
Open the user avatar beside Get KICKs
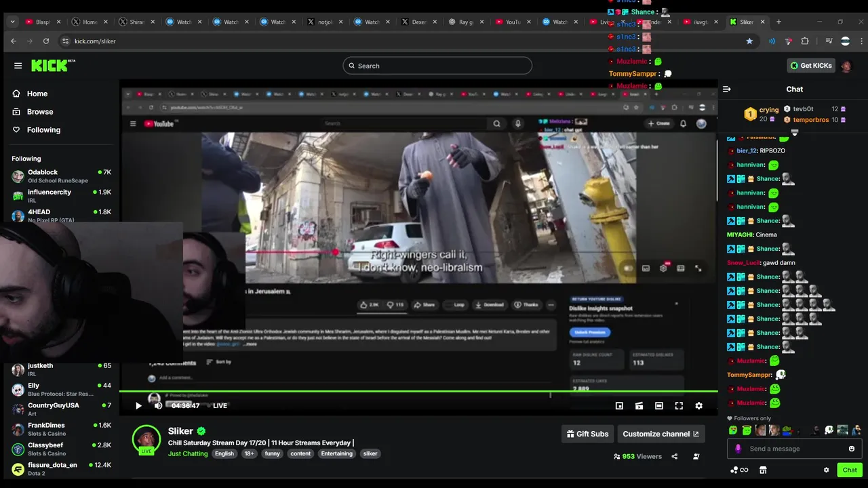click(x=846, y=66)
